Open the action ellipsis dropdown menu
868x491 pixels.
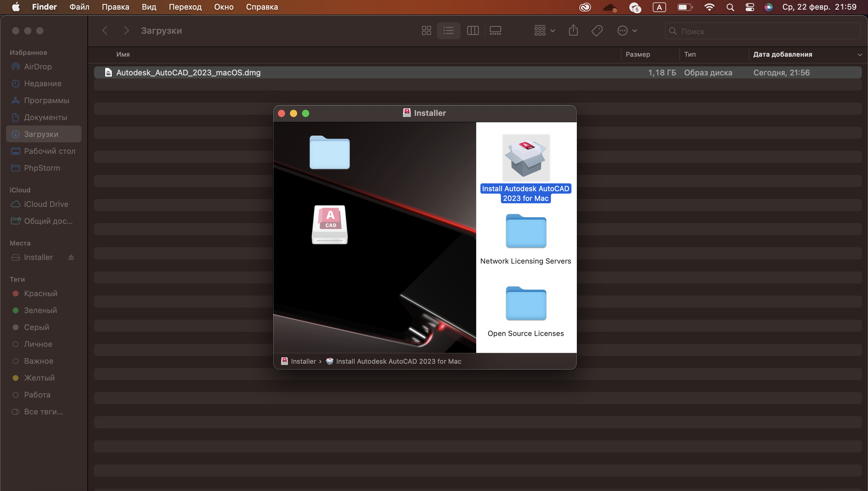pos(627,31)
